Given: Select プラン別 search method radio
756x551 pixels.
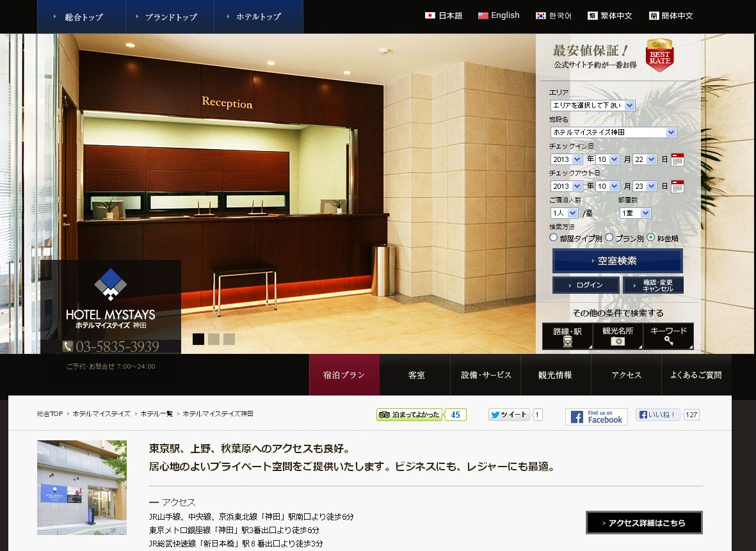Looking at the screenshot, I should point(609,237).
